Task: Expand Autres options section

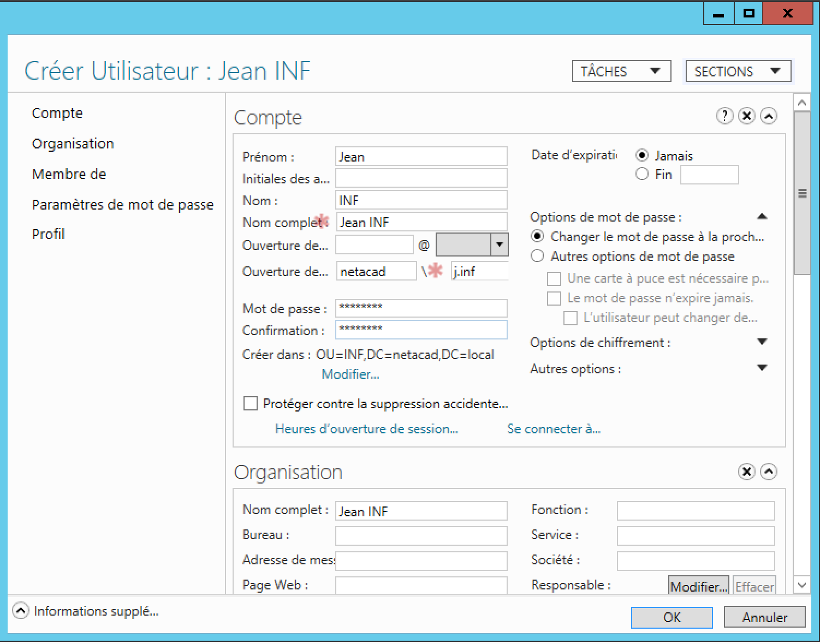Action: [762, 368]
